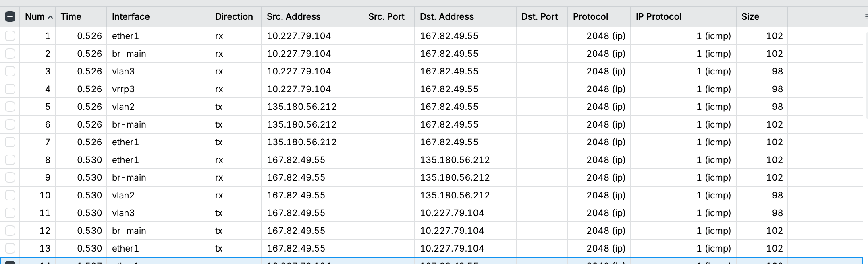The image size is (868, 264).
Task: Click destination 10.227.79.104 in row 11
Action: (452, 213)
